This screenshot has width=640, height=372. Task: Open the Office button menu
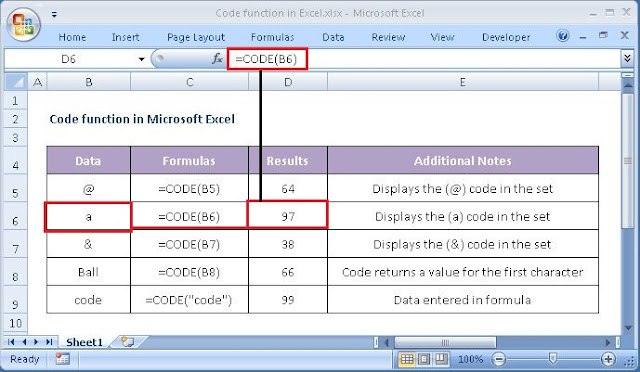pos(23,25)
